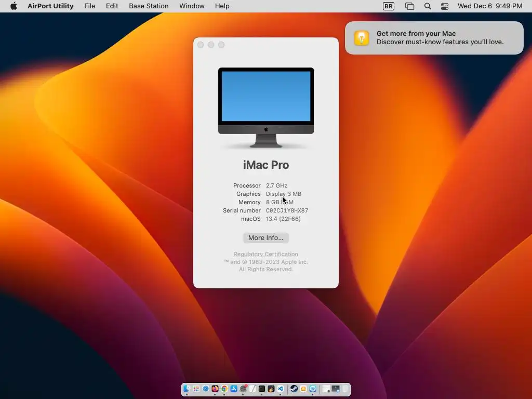Launch Visual Studio Code from the Dock
The width and height of the screenshot is (532, 399).
pos(280,389)
